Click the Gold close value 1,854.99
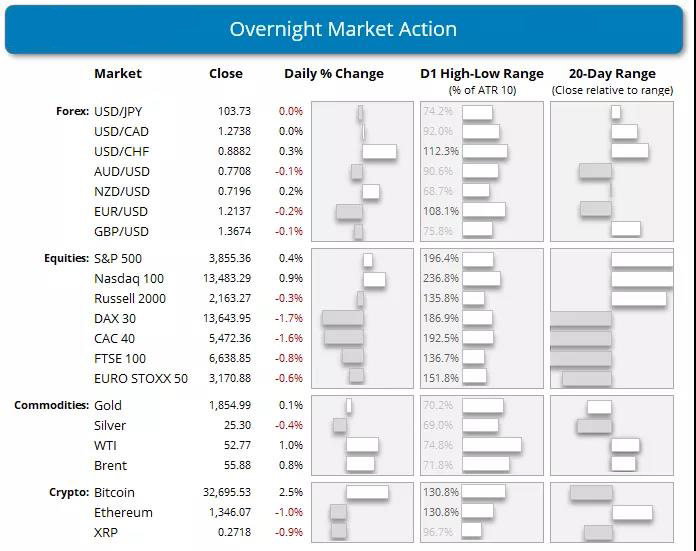This screenshot has height=551, width=696. (x=231, y=405)
